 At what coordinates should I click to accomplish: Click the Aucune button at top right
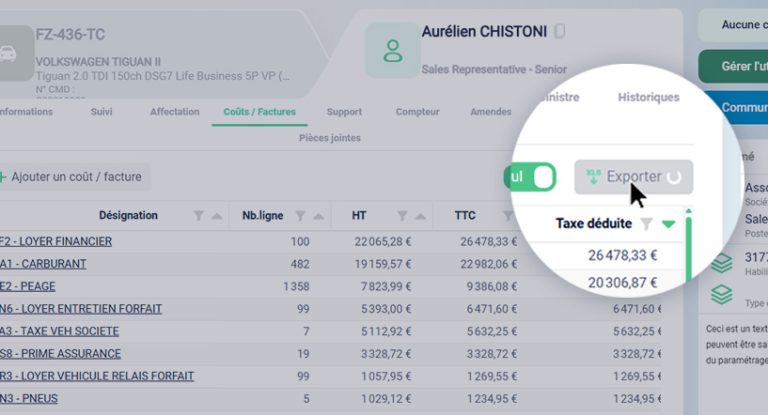coord(733,24)
